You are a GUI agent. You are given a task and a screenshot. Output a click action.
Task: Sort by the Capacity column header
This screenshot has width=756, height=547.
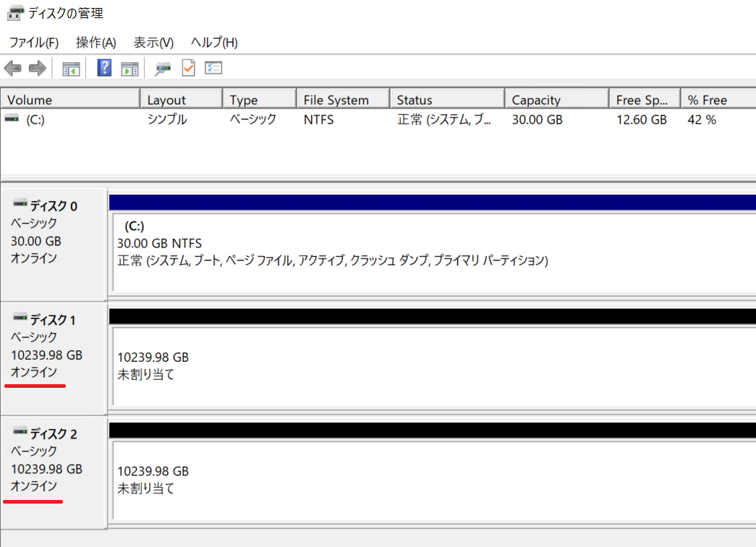click(x=557, y=100)
